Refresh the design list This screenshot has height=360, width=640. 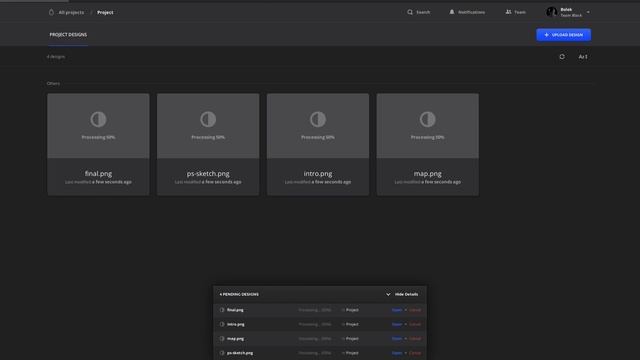tap(562, 57)
